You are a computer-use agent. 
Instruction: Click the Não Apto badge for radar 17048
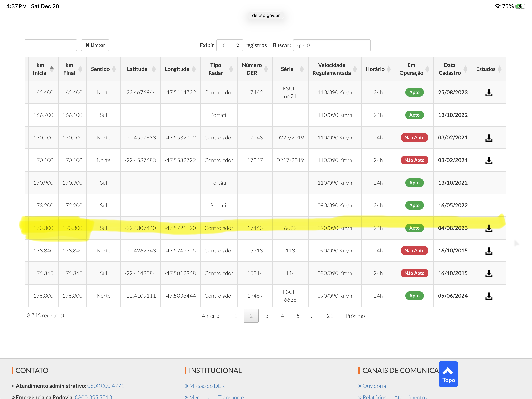[x=414, y=138]
